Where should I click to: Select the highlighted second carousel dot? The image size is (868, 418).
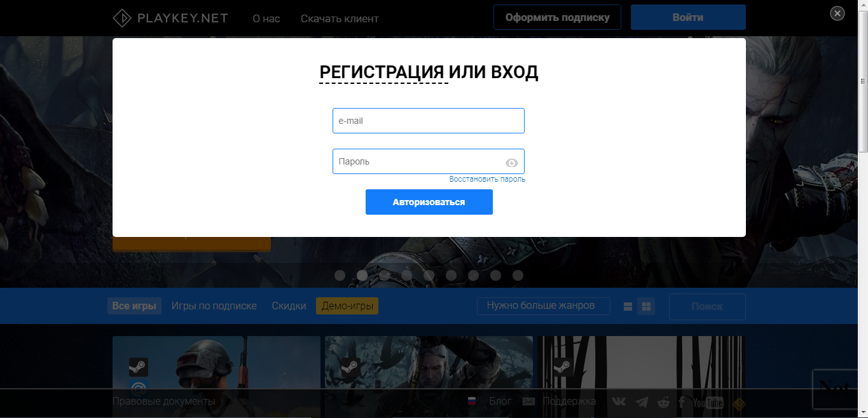tap(362, 275)
